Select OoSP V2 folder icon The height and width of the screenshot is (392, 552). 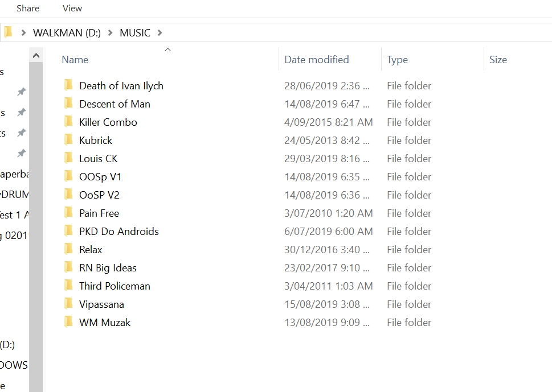(x=68, y=195)
